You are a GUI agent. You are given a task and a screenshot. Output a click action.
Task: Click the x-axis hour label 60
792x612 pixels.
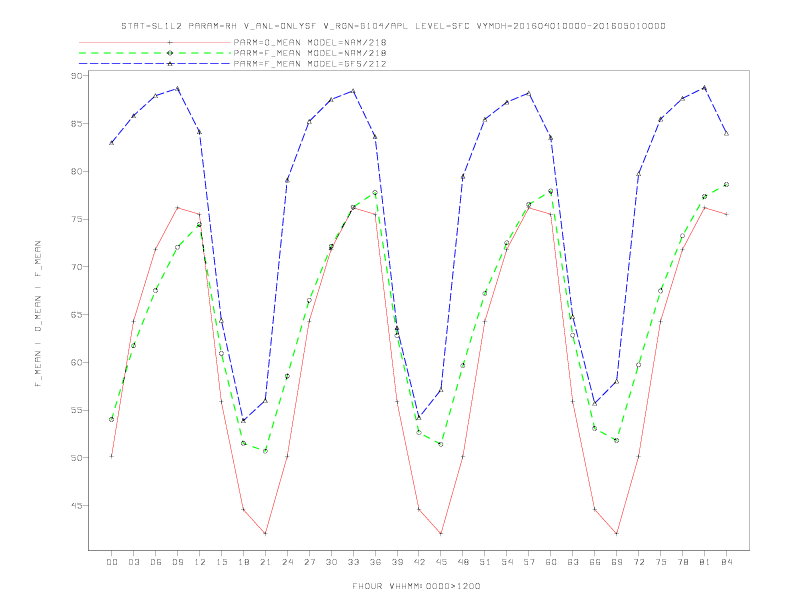tap(551, 562)
